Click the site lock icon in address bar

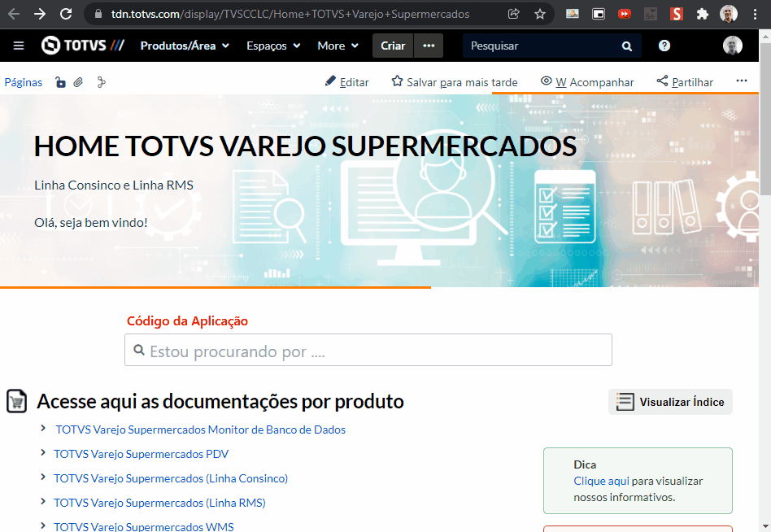[98, 14]
